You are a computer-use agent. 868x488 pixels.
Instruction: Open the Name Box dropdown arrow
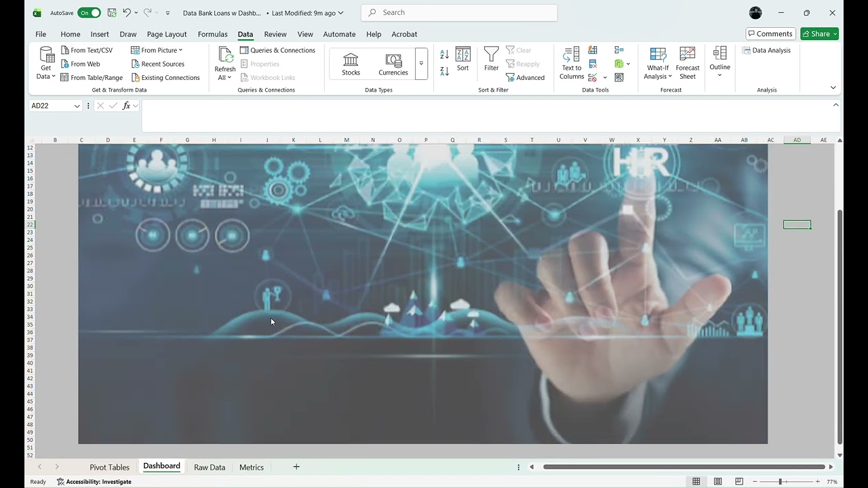(x=77, y=106)
